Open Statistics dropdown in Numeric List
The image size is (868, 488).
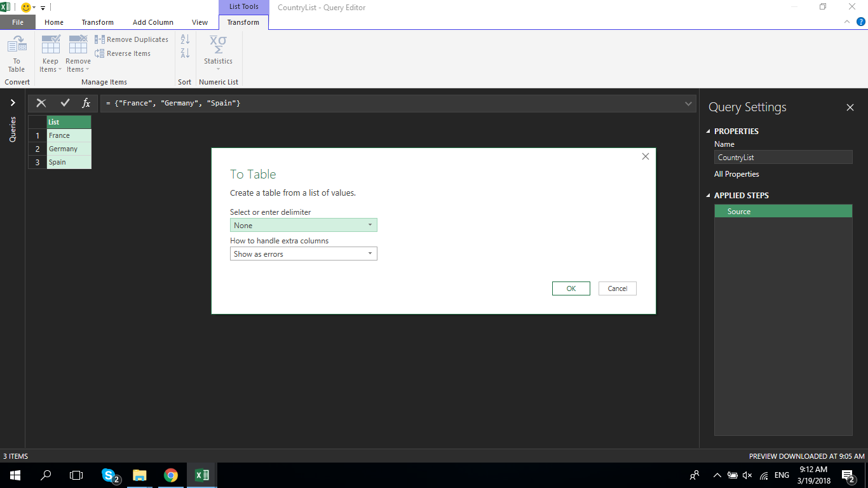[x=218, y=54]
